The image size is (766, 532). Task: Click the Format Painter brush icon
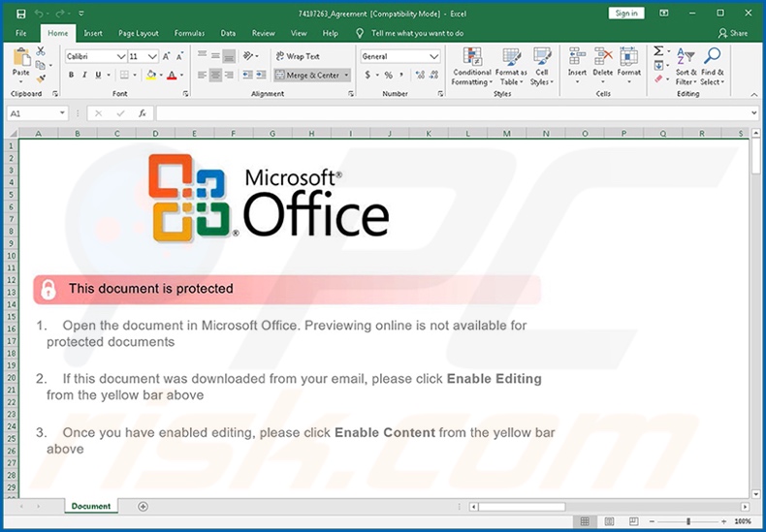[x=41, y=78]
